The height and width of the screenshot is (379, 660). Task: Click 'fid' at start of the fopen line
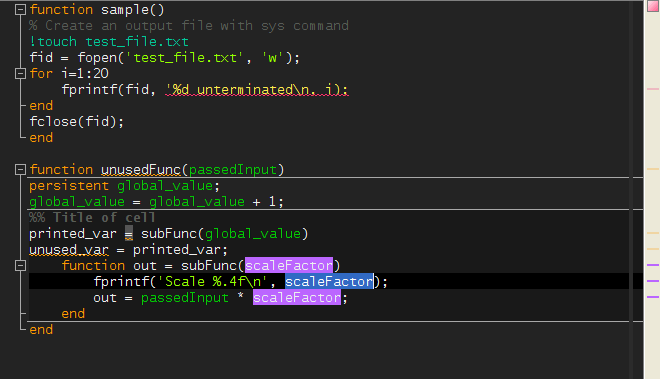[41, 58]
